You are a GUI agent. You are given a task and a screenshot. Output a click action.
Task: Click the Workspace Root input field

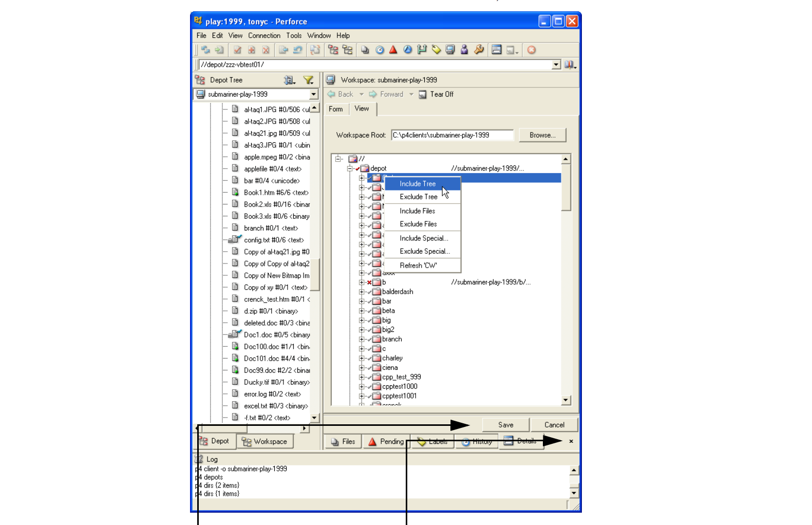pos(452,135)
